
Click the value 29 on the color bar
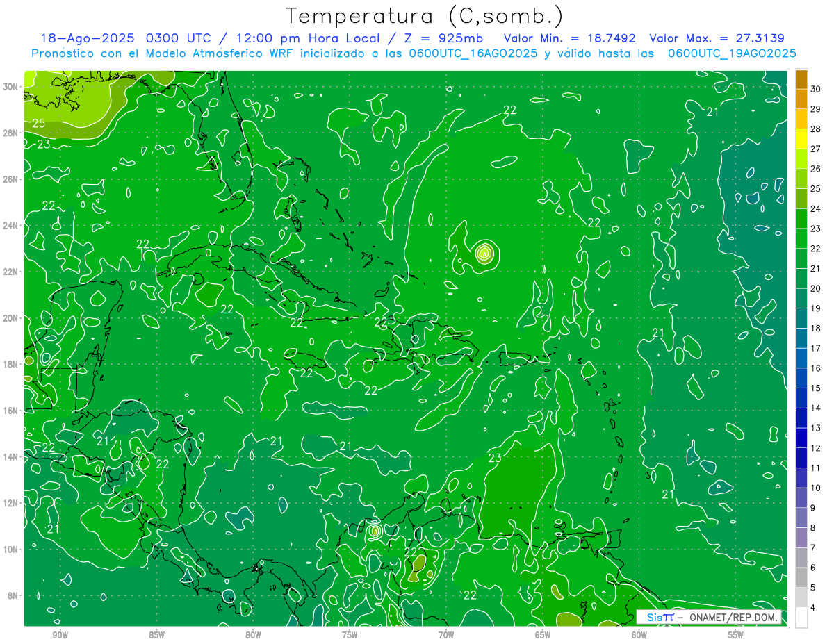[x=816, y=108]
